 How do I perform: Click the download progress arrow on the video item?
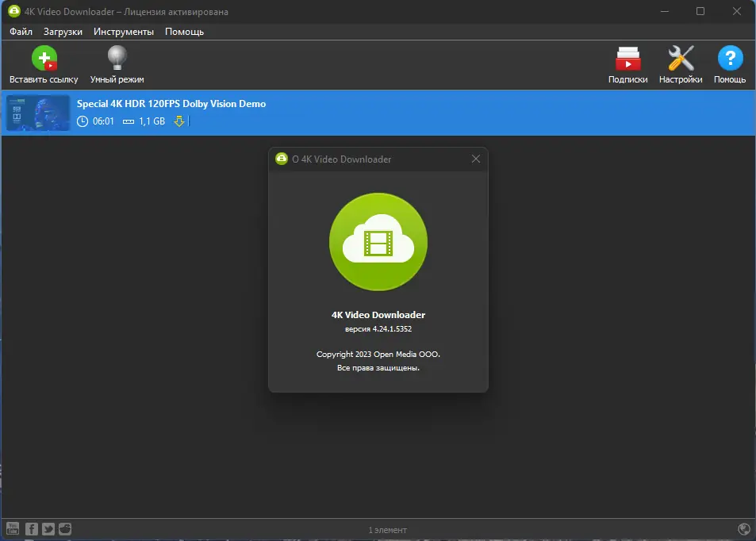click(x=180, y=121)
